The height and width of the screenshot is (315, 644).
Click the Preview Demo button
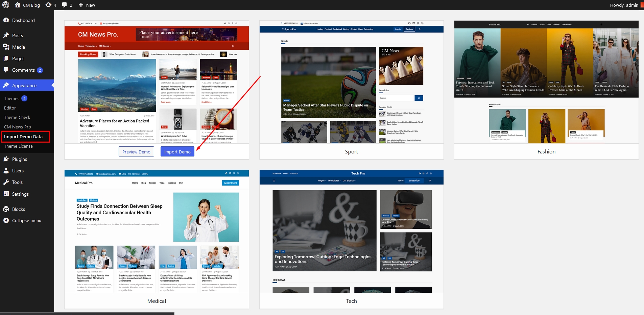coord(136,152)
